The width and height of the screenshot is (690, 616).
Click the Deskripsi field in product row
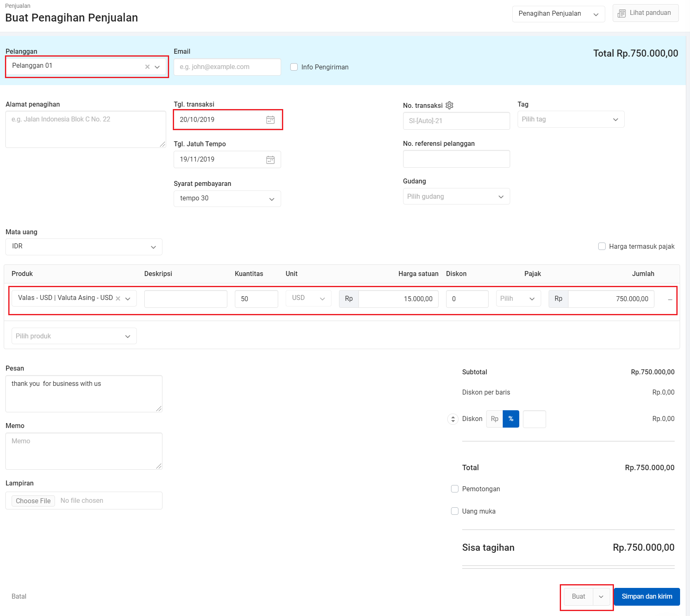186,299
